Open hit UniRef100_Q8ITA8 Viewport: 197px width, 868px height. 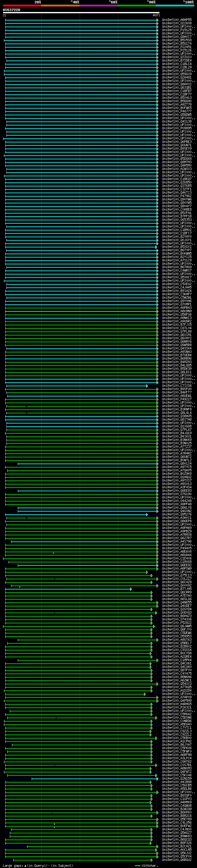[177, 419]
